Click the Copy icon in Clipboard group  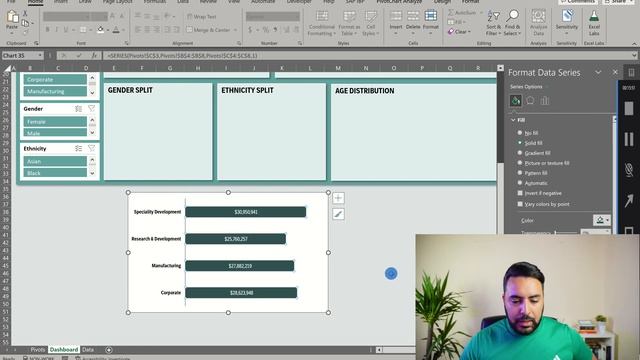pyautogui.click(x=25, y=23)
